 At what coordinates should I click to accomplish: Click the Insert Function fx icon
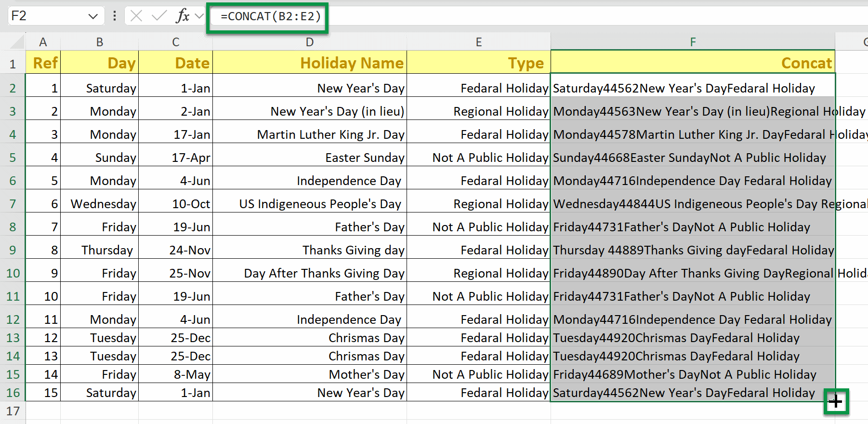point(183,16)
